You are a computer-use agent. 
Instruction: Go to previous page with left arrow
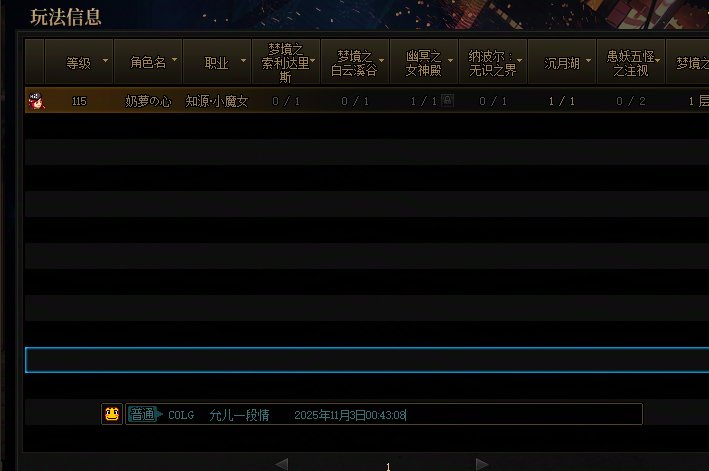281,464
